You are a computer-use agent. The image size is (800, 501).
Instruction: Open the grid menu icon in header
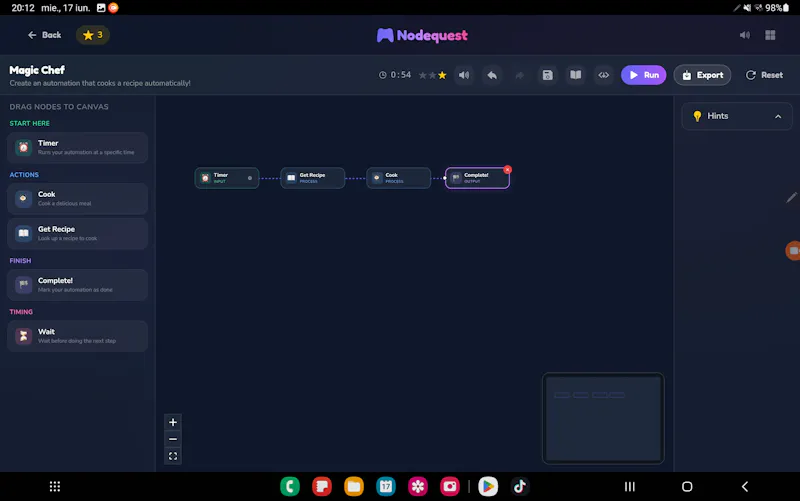coord(770,35)
